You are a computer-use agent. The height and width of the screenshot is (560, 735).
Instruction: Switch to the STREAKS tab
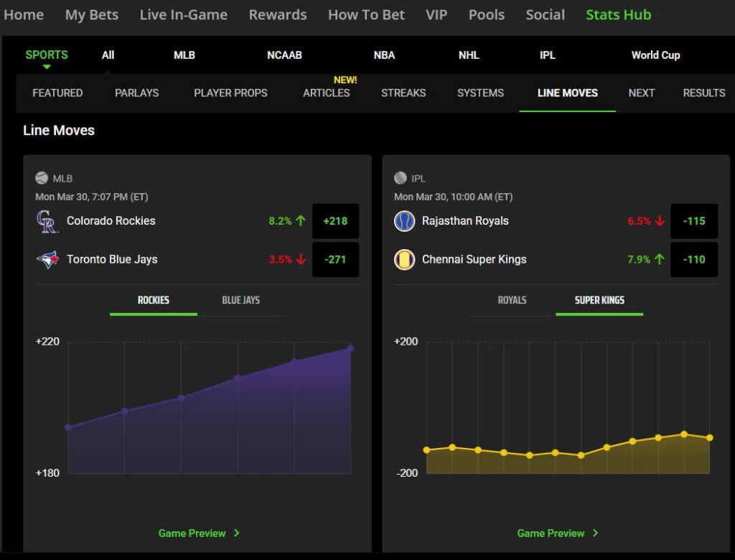[x=403, y=93]
